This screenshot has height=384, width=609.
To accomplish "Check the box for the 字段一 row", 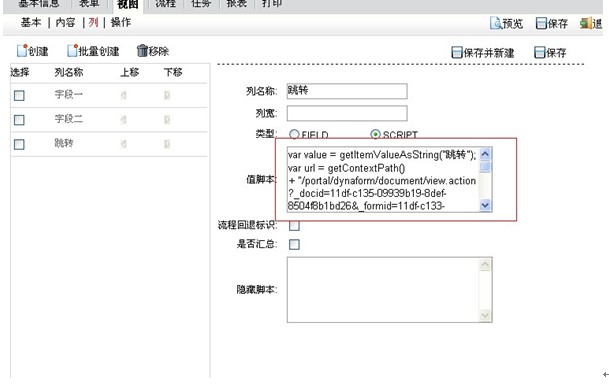I will click(x=19, y=96).
